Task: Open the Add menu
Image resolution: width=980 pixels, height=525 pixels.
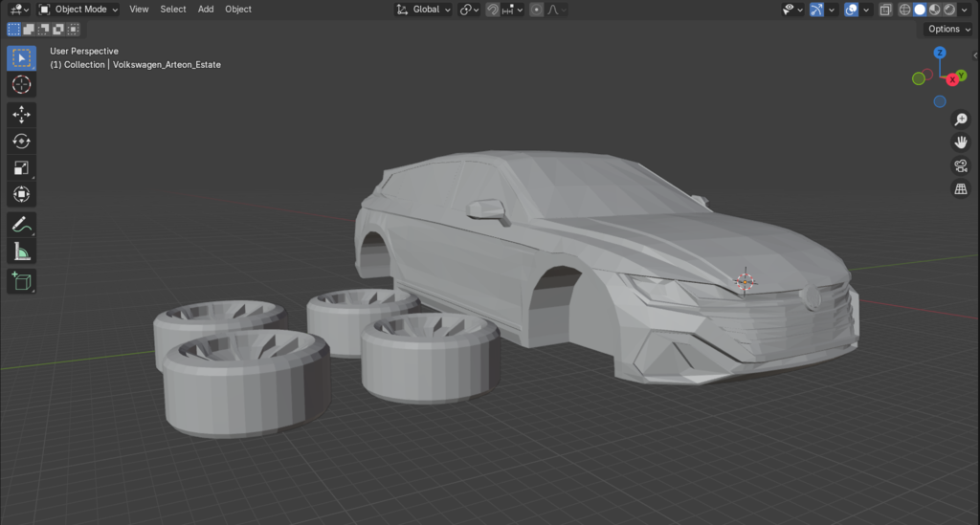Action: pos(206,10)
